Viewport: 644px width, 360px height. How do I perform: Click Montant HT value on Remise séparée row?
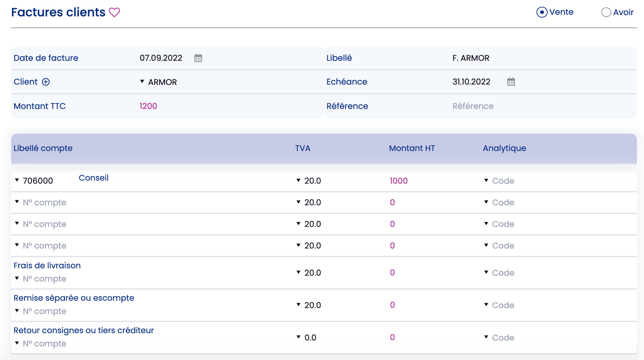click(392, 305)
